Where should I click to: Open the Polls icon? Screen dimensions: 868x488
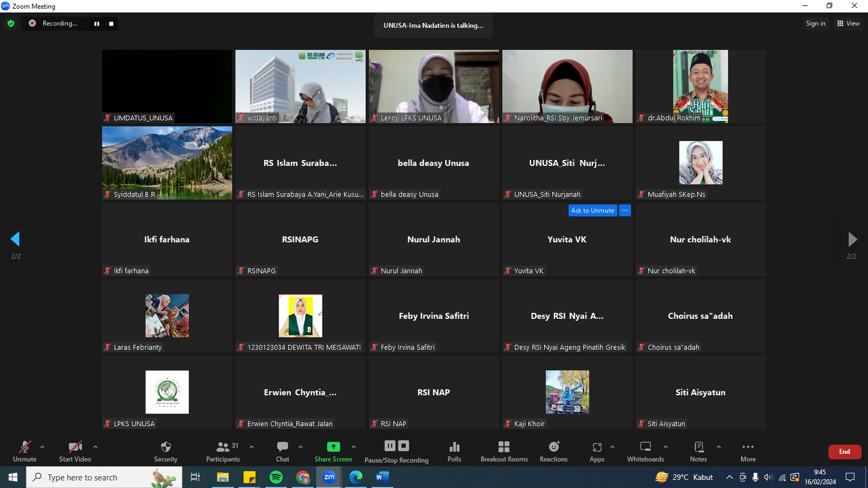click(x=455, y=447)
